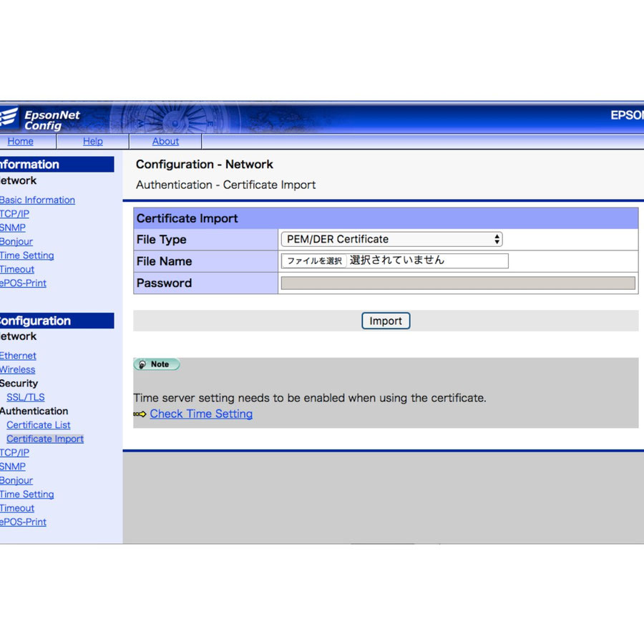The width and height of the screenshot is (644, 644).
Task: Select the Certificate Import sidebar link
Action: tap(45, 439)
